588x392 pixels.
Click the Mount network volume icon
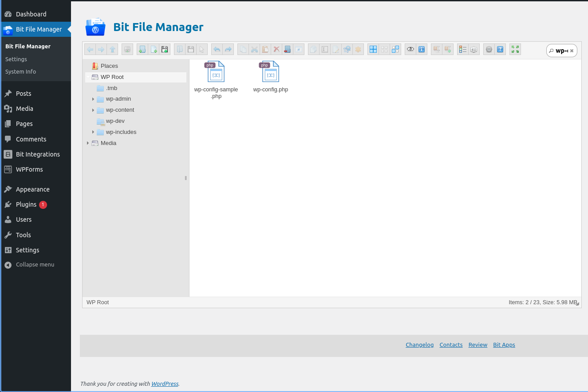coord(127,49)
